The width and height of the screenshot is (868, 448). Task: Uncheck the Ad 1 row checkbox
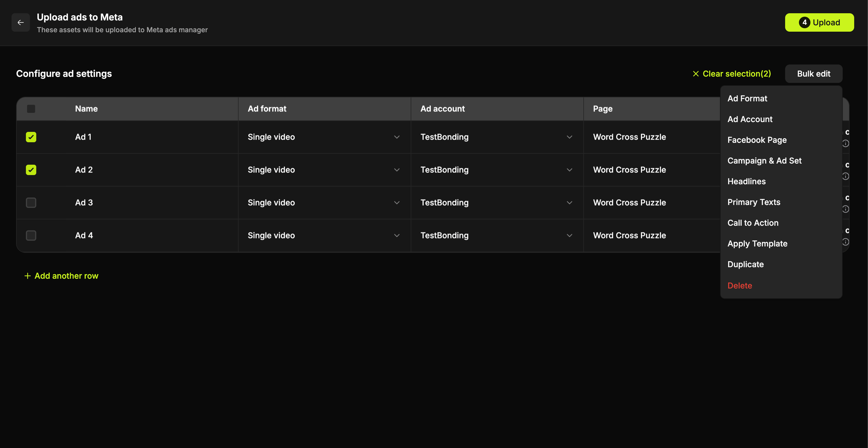(31, 137)
